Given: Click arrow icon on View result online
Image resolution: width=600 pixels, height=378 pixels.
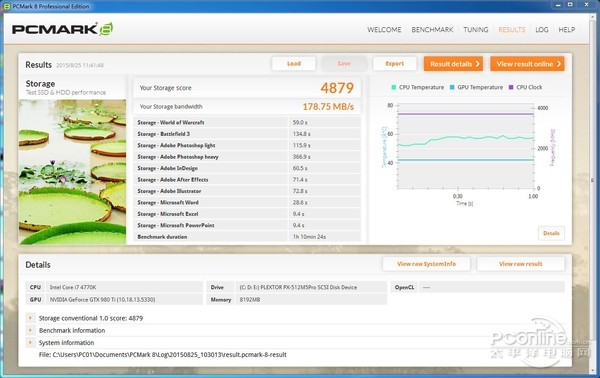Looking at the screenshot, I should 559,64.
